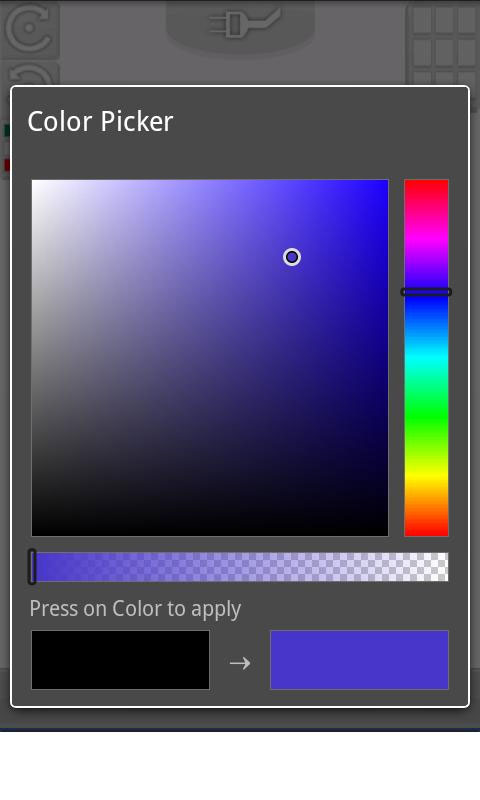Viewport: 480px width, 800px height.
Task: Click the undo arrow icon under the redo icon
Action: pos(32,76)
